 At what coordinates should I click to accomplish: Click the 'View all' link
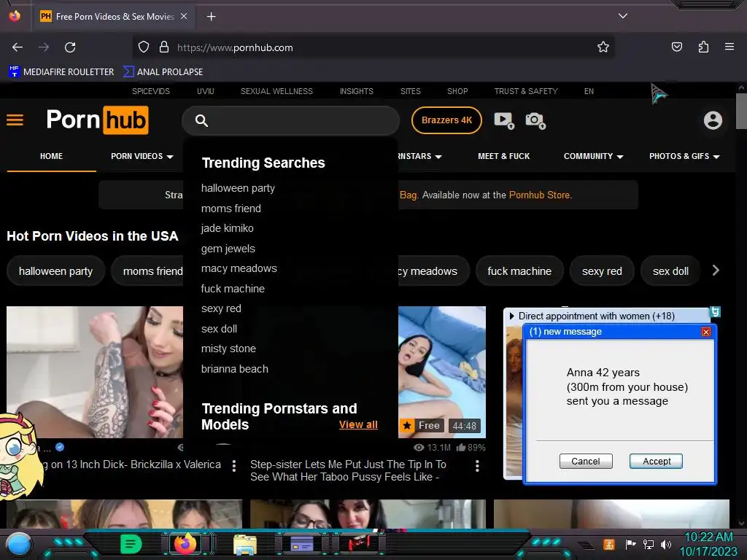358,425
